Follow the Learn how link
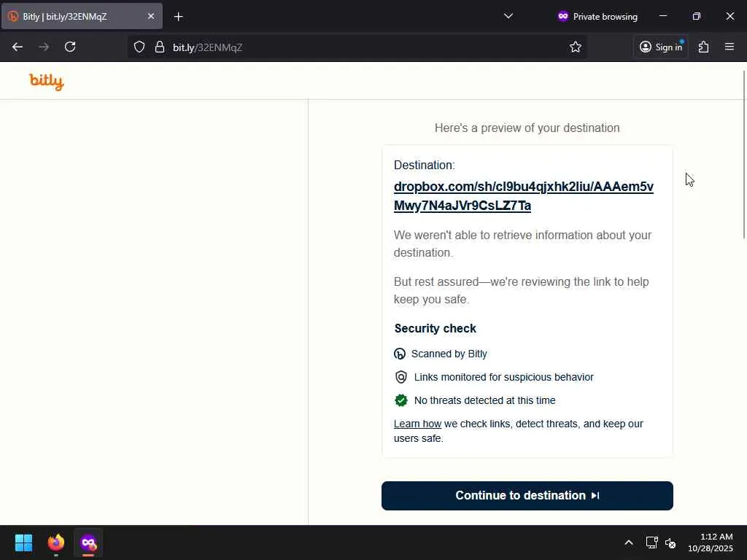This screenshot has height=560, width=747. pos(417,424)
